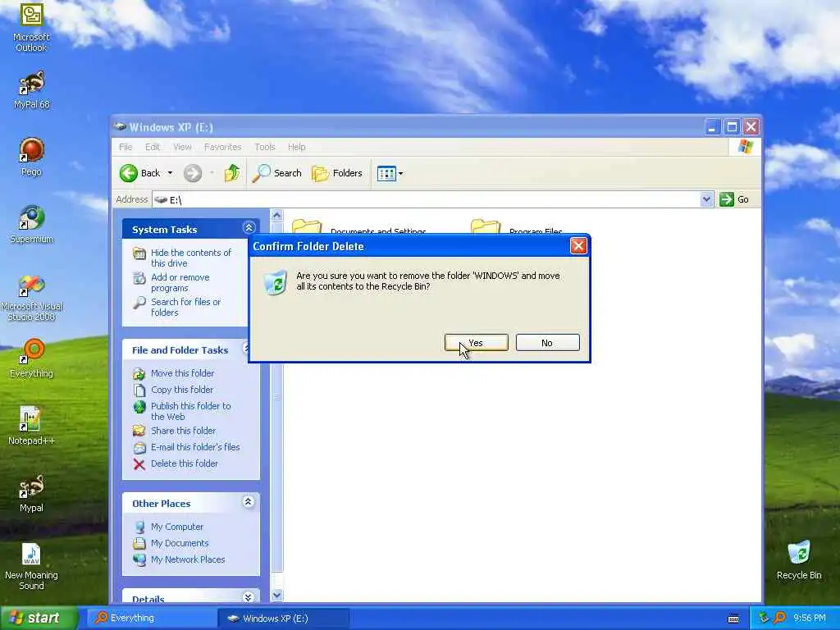Open Notepad++ desktop shortcut

tap(31, 426)
